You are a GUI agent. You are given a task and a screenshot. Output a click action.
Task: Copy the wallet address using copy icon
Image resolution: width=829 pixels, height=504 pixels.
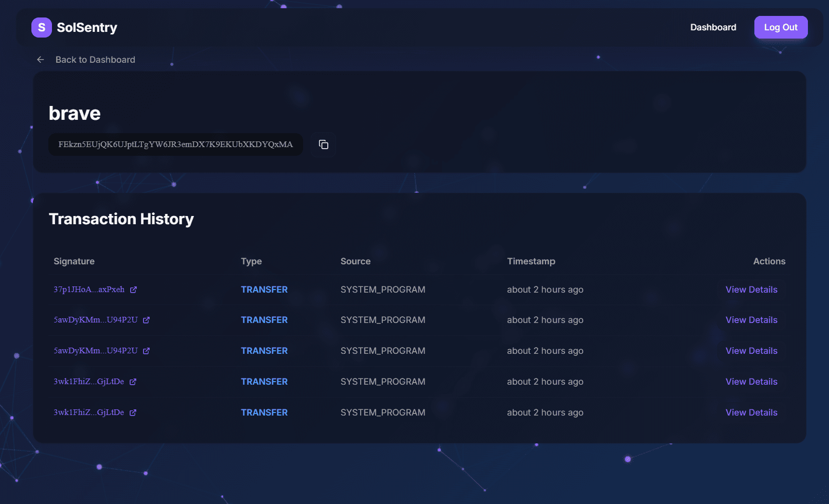323,145
